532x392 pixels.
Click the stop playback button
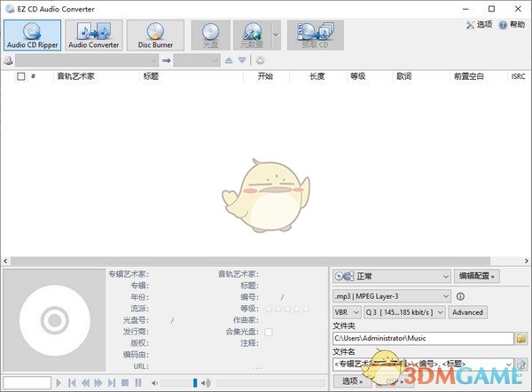point(125,383)
